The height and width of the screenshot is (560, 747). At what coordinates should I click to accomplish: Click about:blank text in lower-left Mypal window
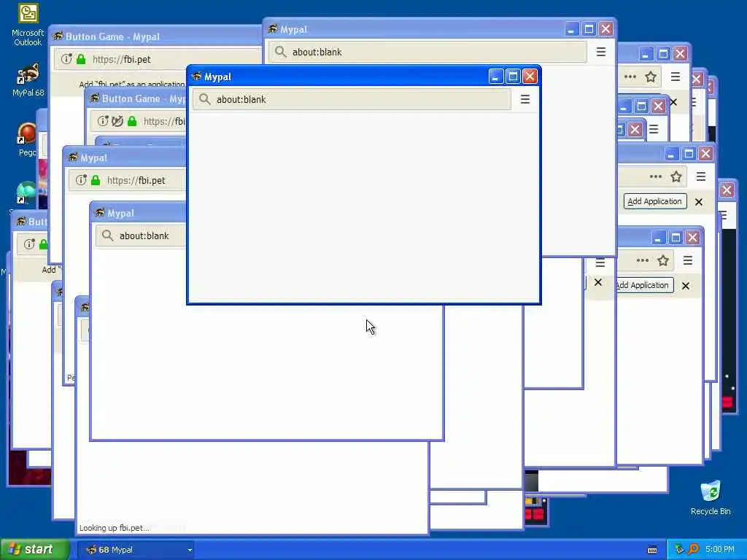tap(144, 236)
